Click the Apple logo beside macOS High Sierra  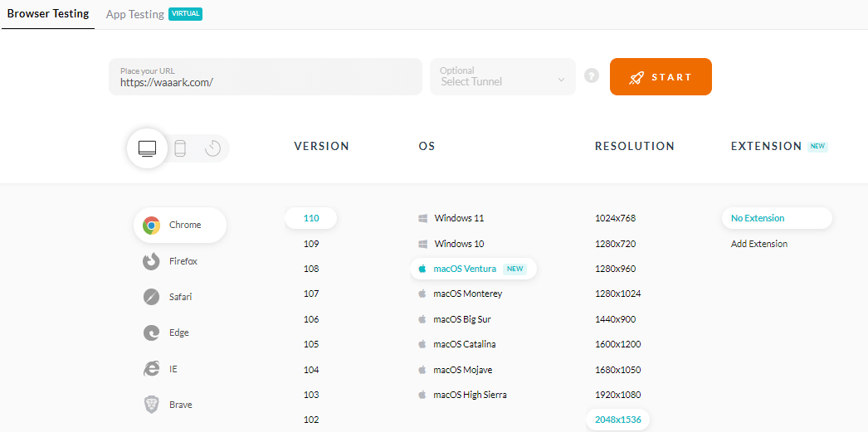point(422,395)
